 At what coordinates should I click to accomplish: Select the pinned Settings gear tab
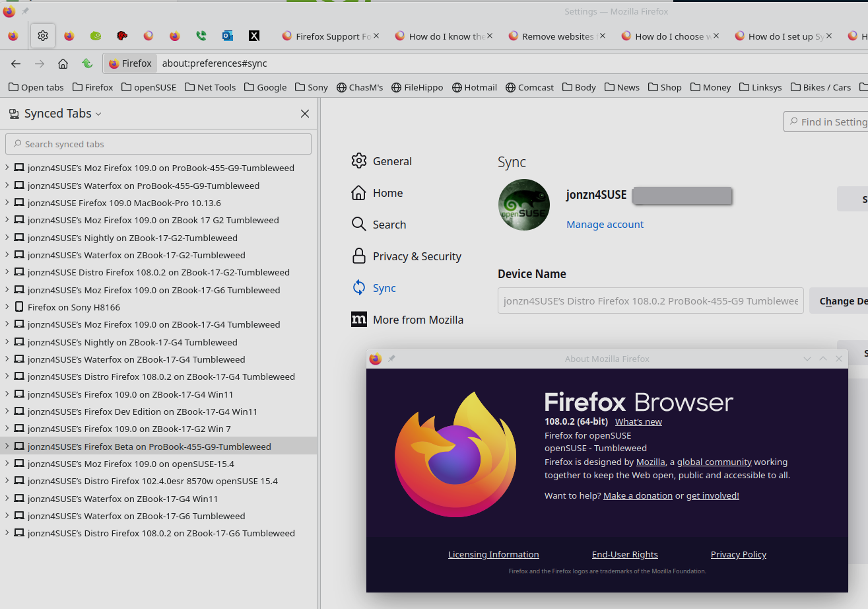(43, 36)
